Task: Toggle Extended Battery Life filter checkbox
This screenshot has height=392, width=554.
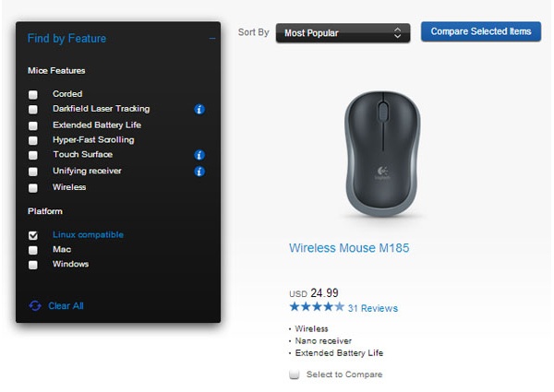Action: coord(33,125)
